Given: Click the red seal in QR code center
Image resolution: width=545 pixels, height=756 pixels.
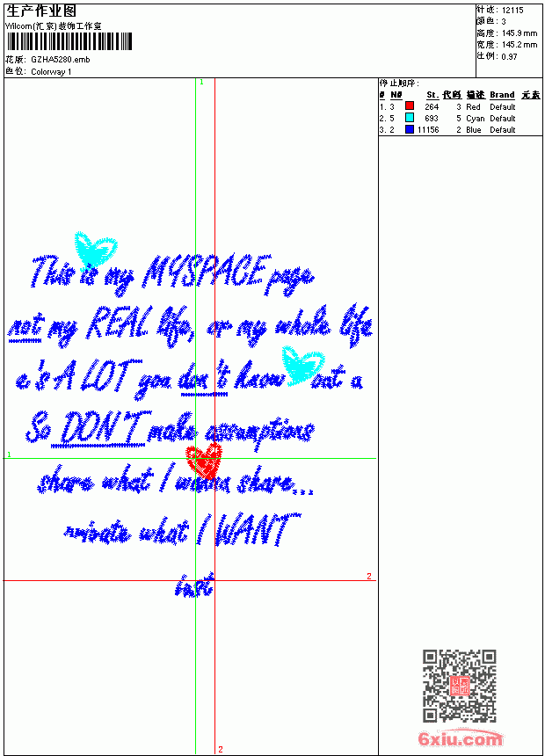Looking at the screenshot, I should (460, 686).
